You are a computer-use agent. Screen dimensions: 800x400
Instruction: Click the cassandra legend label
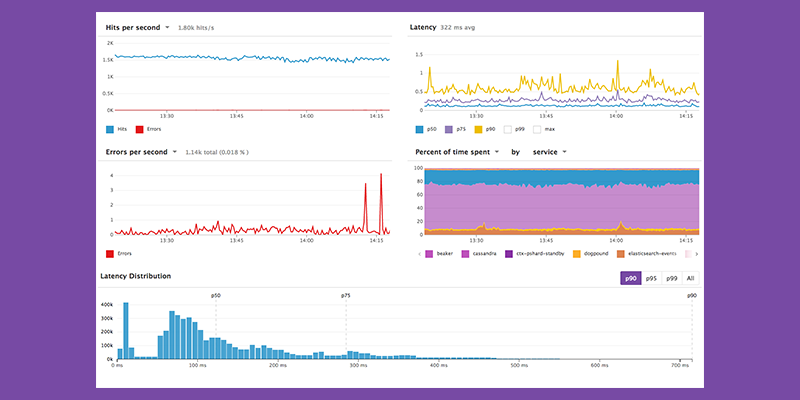click(484, 254)
